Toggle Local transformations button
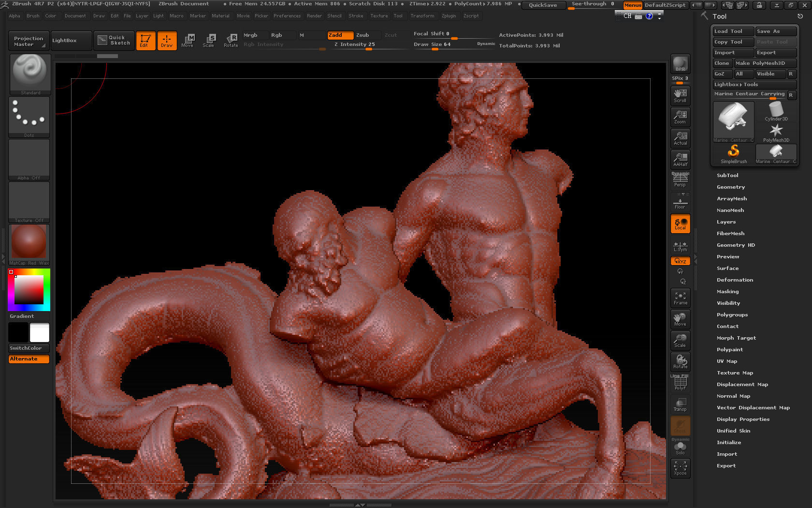Screen dimensions: 812x508 coord(680,224)
